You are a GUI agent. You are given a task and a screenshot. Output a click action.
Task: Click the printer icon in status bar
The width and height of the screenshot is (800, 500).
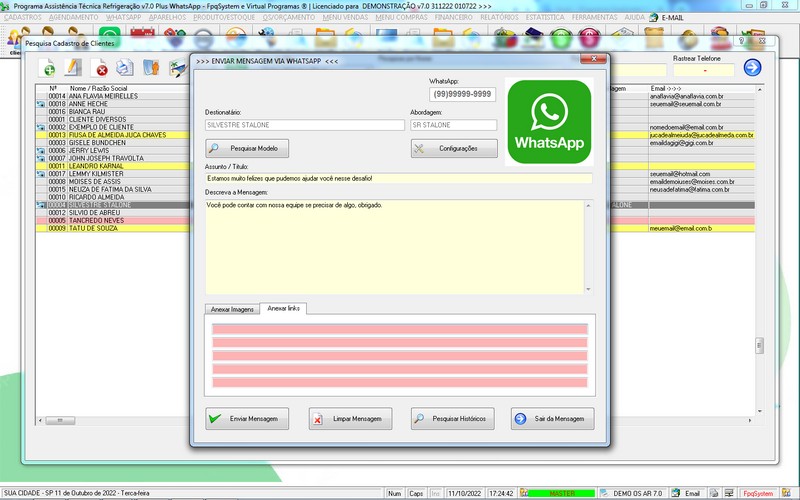pyautogui.click(x=714, y=493)
